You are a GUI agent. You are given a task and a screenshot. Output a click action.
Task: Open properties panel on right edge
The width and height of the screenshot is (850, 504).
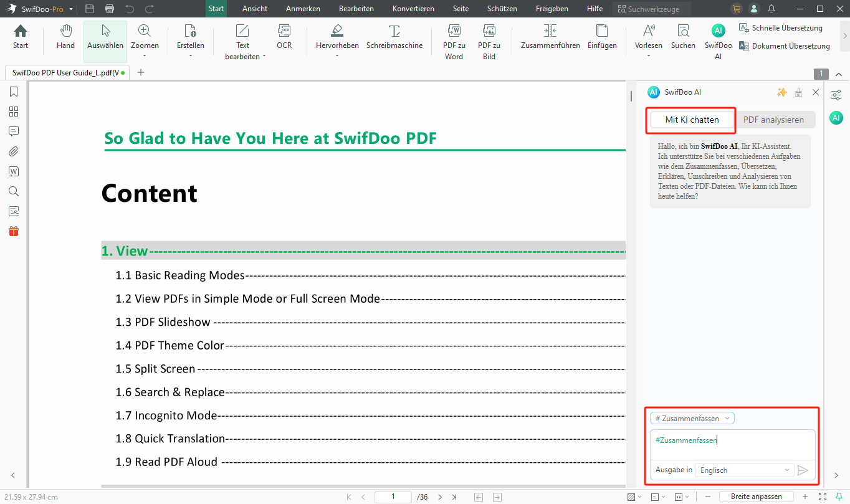[x=836, y=95]
